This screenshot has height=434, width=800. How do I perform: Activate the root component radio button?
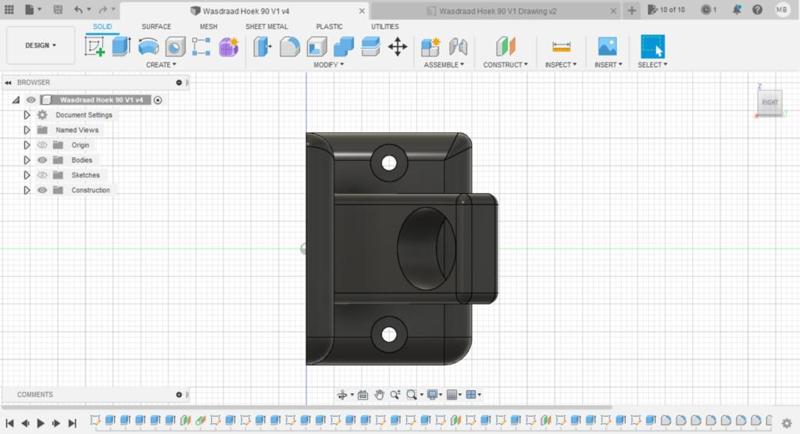point(158,100)
